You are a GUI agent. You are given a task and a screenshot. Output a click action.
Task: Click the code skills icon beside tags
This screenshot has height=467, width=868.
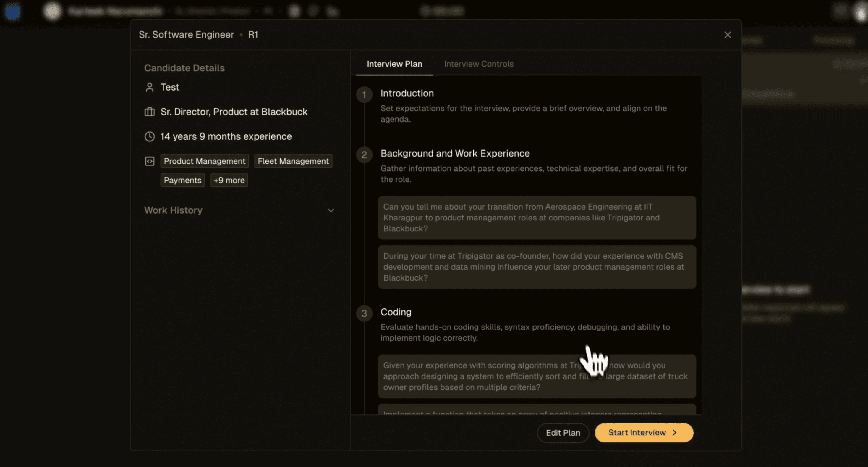pyautogui.click(x=149, y=161)
